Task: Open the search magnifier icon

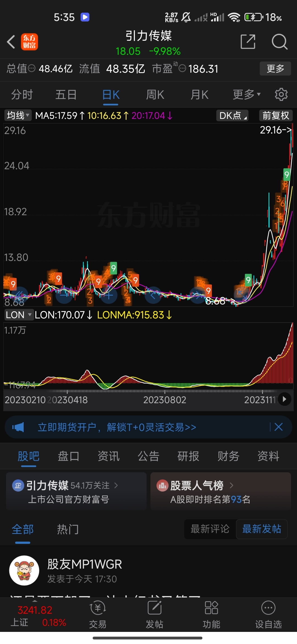Action: [280, 42]
